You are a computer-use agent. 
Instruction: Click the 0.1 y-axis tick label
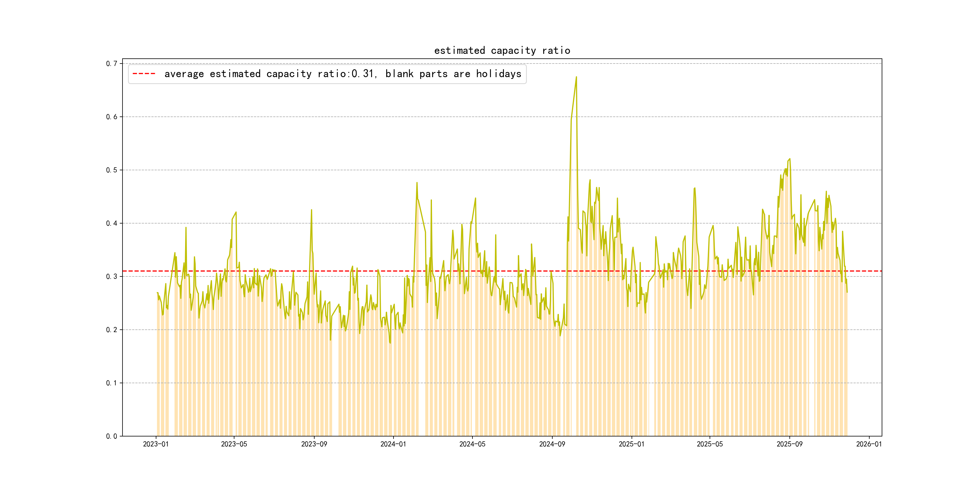coord(112,383)
